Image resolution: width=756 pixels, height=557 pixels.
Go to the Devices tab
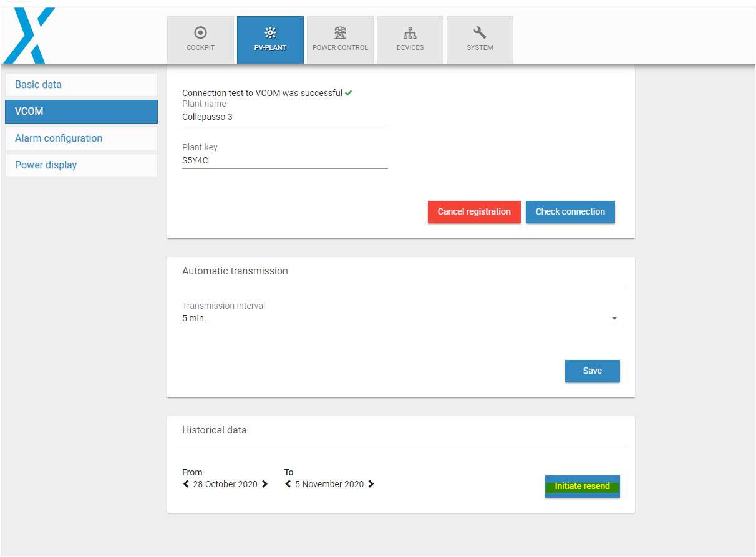point(410,40)
